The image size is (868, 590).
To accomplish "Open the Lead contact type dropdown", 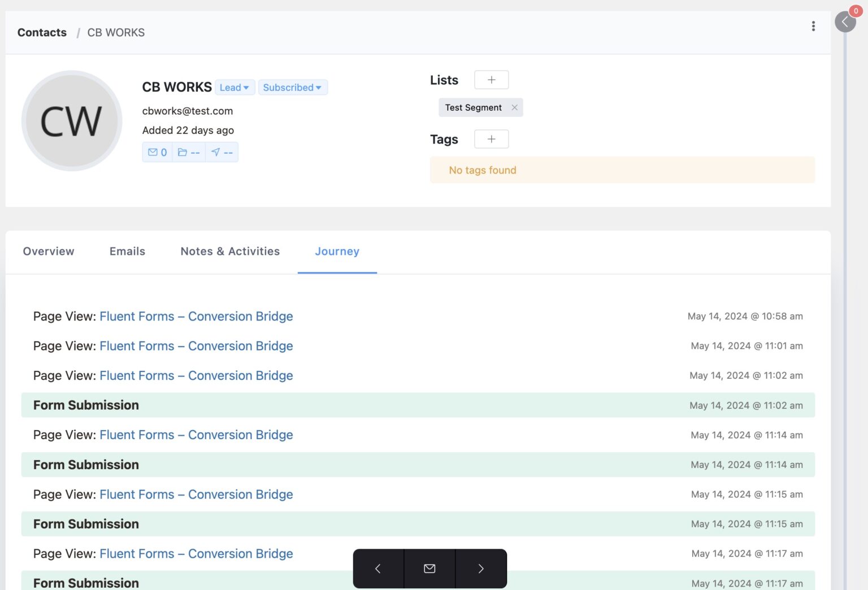I will pos(235,88).
